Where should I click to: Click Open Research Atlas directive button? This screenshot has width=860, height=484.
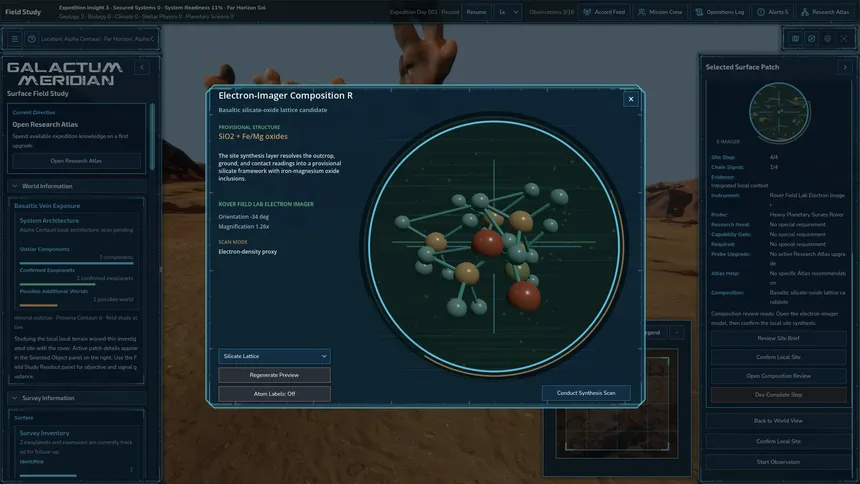(x=76, y=161)
